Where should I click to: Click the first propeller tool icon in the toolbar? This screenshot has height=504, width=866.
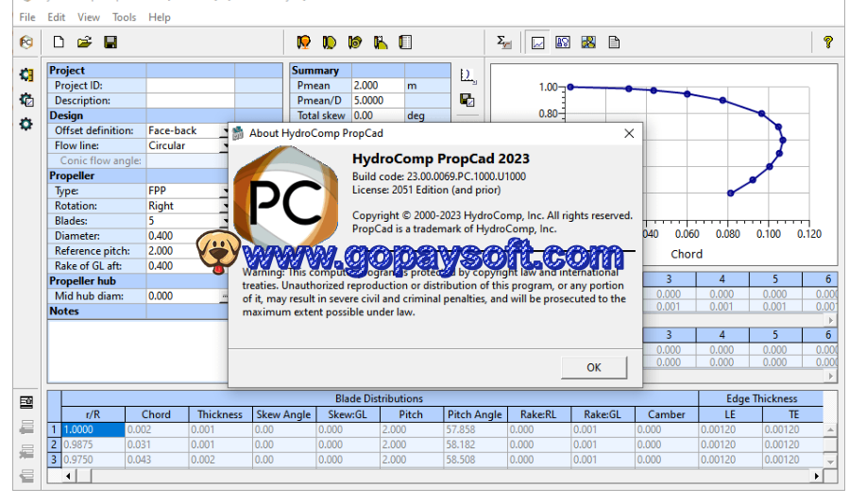[304, 42]
